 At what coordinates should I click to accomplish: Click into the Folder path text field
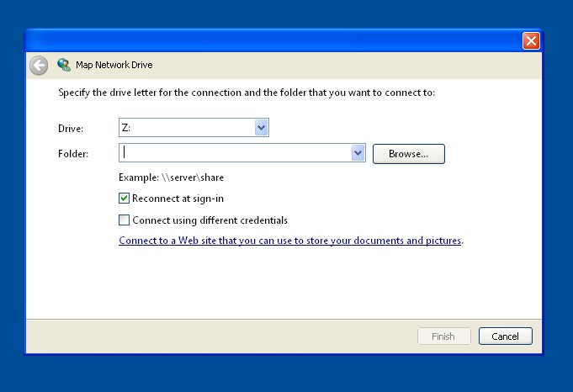[236, 153]
